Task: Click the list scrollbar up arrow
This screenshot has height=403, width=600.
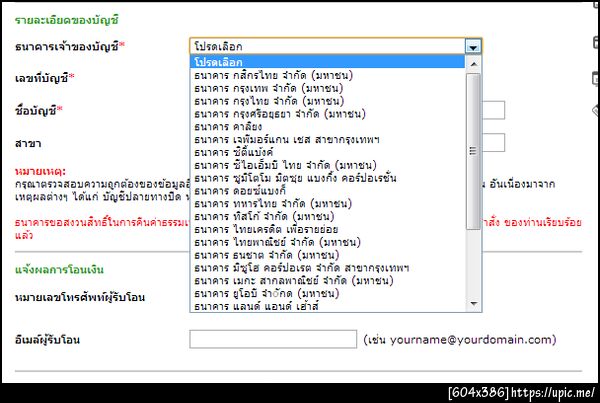Action: pyautogui.click(x=473, y=64)
